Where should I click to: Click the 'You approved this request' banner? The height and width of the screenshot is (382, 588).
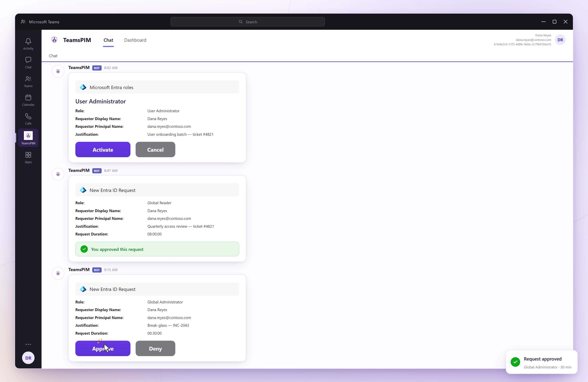157,249
